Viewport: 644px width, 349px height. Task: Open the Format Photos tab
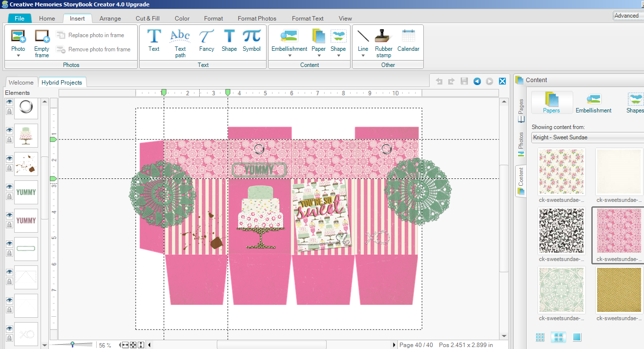257,19
